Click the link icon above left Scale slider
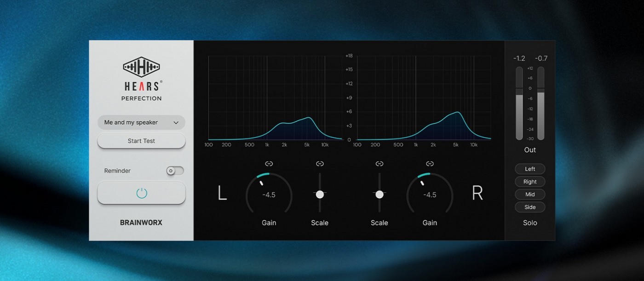Screen dimensions: 644x281 tap(320, 164)
